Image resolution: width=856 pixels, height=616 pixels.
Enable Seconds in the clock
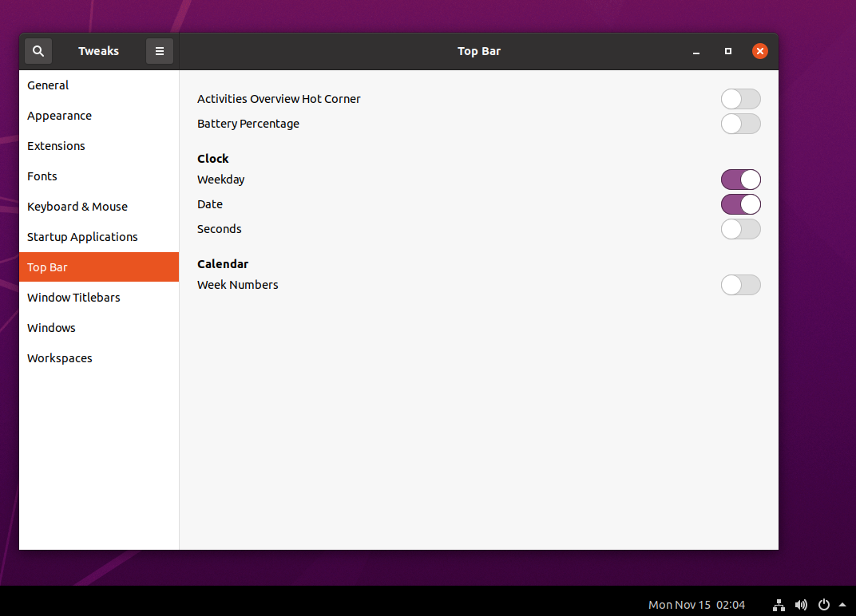pos(740,229)
